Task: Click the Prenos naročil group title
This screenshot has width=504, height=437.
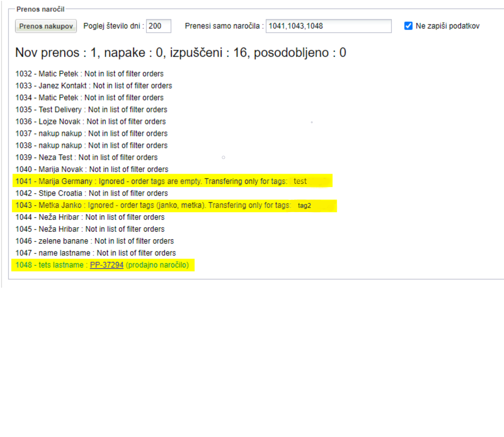Action: (40, 9)
